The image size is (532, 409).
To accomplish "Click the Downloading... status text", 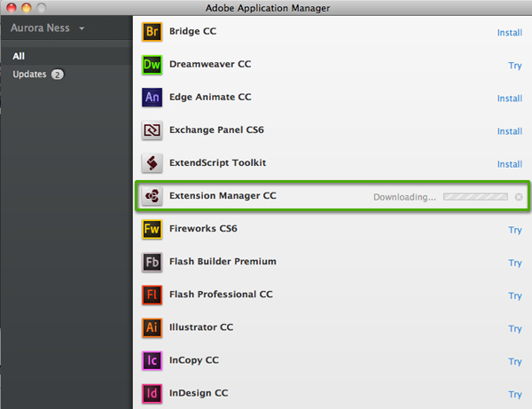I will tap(404, 197).
